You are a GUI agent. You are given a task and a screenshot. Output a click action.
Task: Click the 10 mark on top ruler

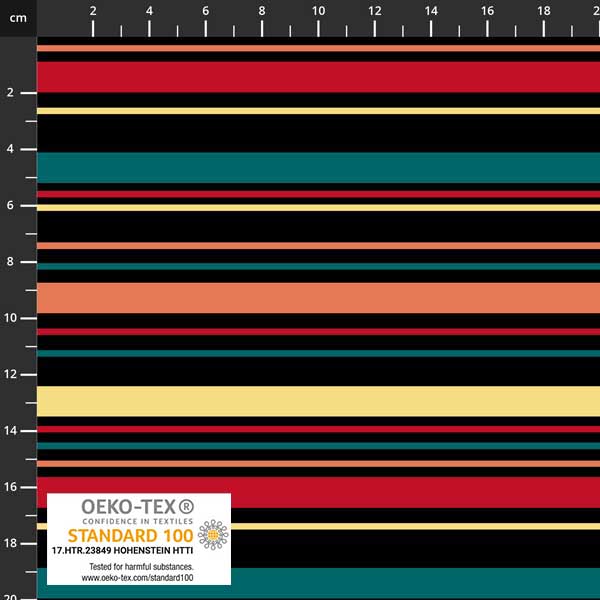click(x=318, y=11)
